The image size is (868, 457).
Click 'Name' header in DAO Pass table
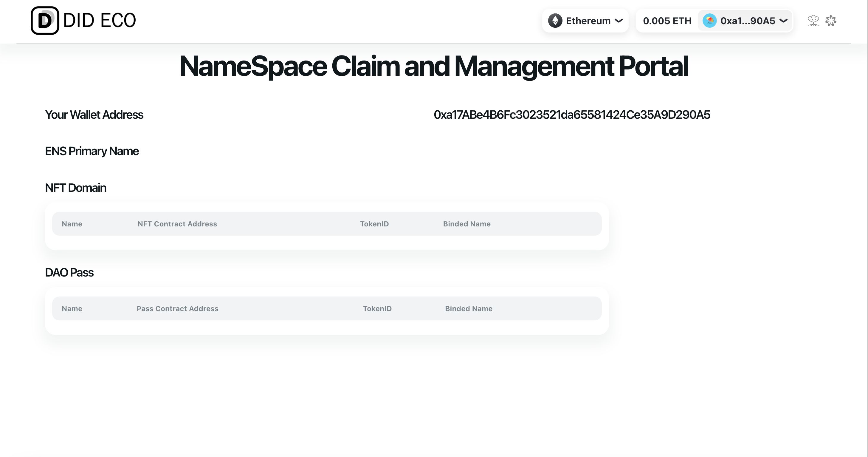coord(72,309)
